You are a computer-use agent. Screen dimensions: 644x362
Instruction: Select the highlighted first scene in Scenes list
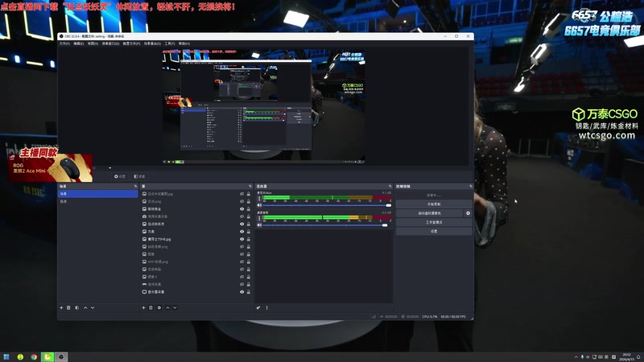click(97, 194)
